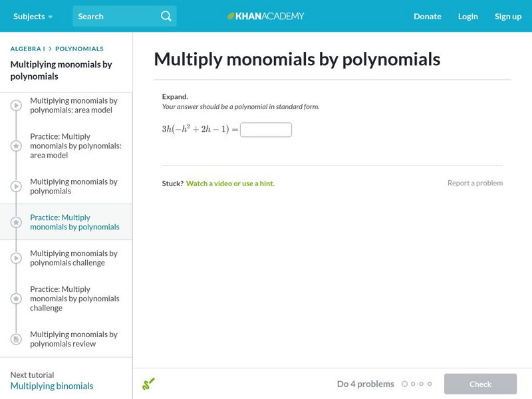The width and height of the screenshot is (532, 399).
Task: Click the article icon beside polynomials review
Action: click(16, 339)
